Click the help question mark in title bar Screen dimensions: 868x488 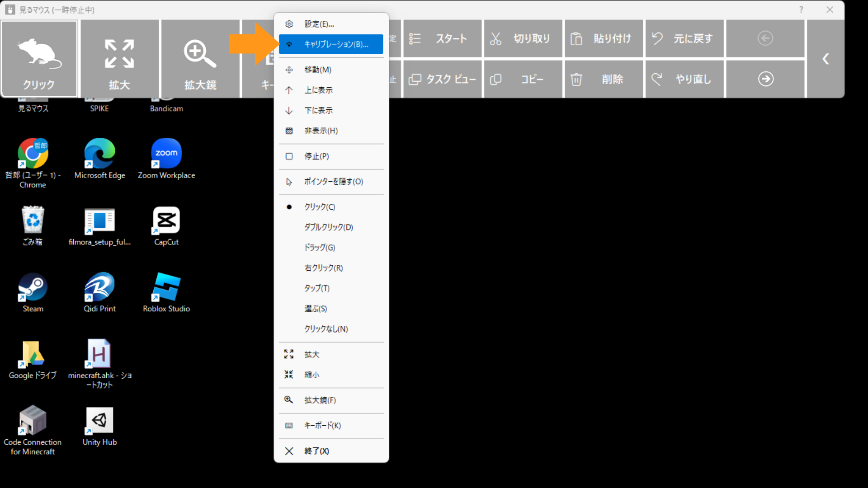coord(801,9)
